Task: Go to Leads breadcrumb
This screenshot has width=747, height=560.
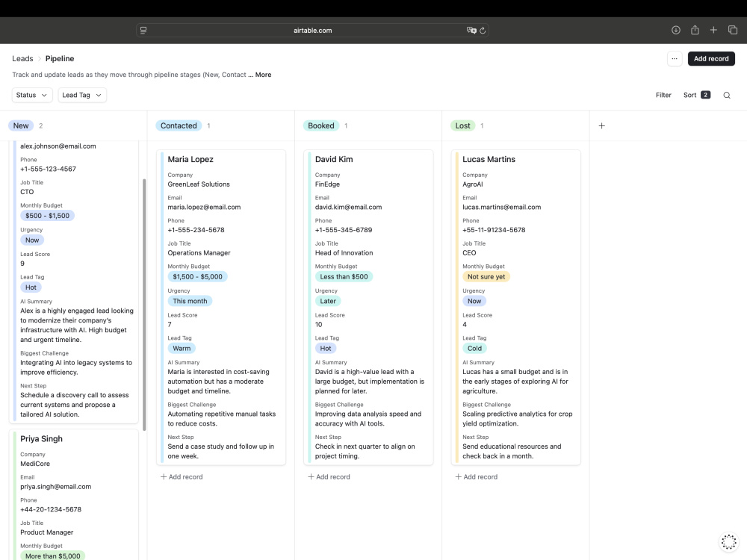Action: [x=22, y=58]
